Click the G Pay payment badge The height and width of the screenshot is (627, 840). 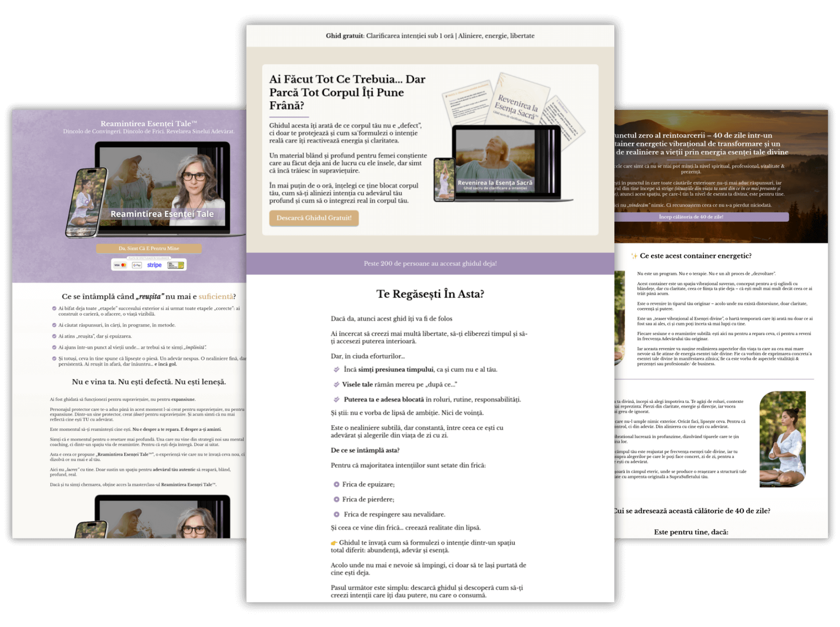(137, 265)
